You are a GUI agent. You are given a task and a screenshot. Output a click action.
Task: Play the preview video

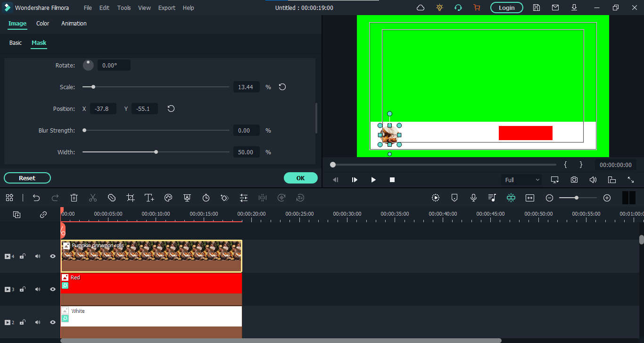373,180
